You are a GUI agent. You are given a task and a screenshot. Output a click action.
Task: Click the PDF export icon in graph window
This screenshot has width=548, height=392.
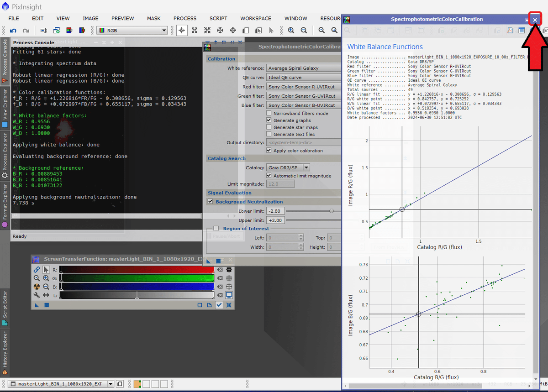510,31
